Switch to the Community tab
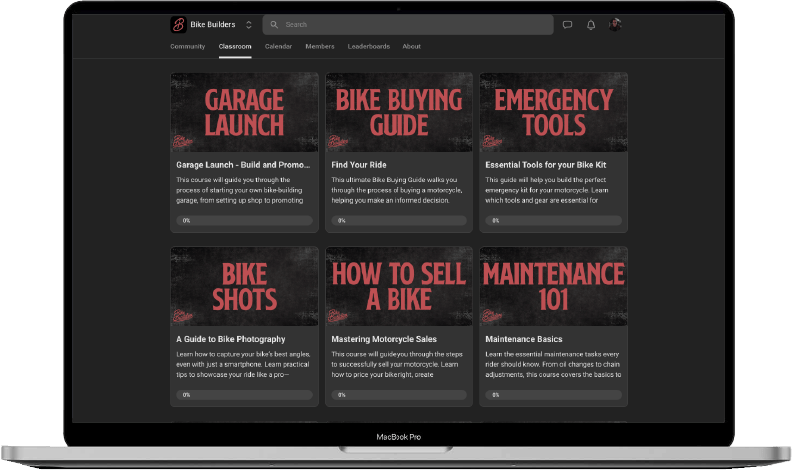793x471 pixels. (x=188, y=46)
